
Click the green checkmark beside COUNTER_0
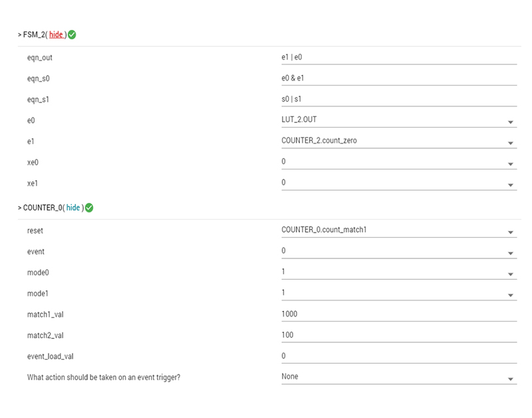point(89,208)
